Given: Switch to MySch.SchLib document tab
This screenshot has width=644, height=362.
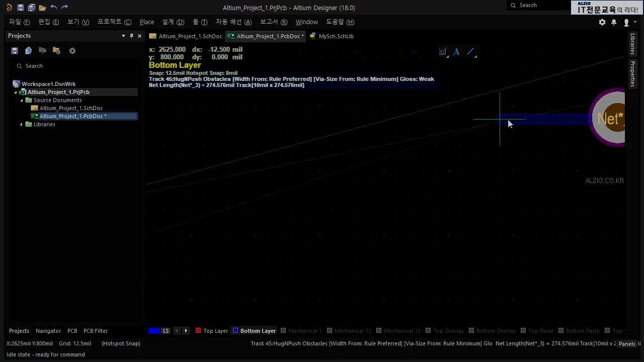Looking at the screenshot, I should point(332,36).
